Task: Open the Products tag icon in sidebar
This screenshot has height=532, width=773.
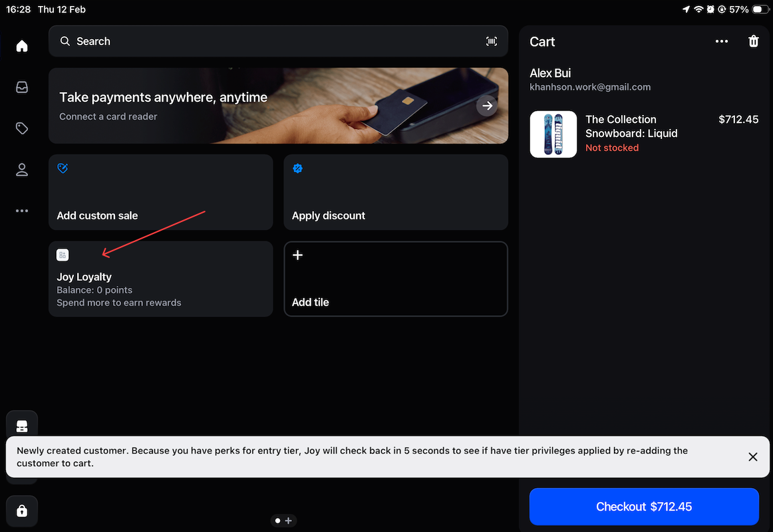Action: 22,128
